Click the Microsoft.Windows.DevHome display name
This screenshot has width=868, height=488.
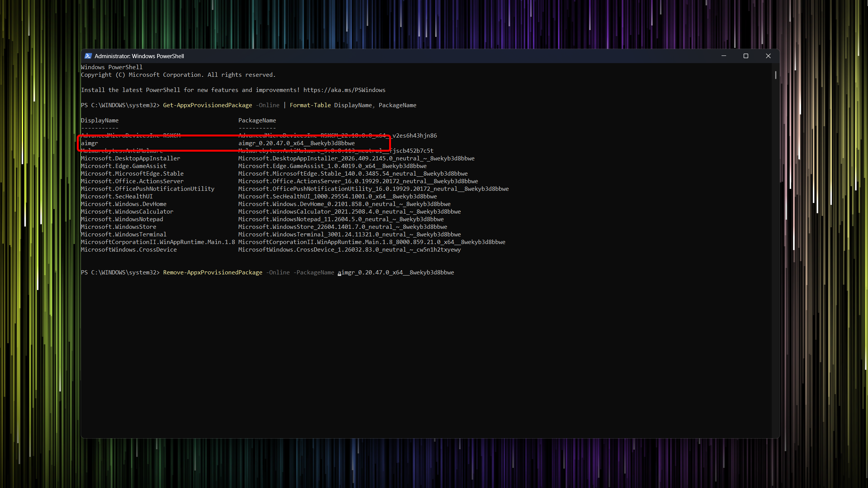click(x=124, y=204)
